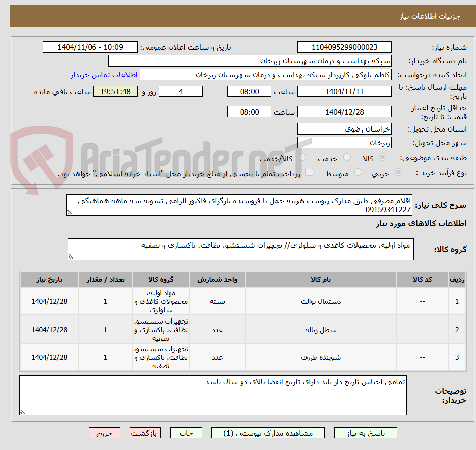Screen dimensions: 476x450
Task: Click the عدد unit cell of شوینده ظروف row
Action: click(217, 357)
